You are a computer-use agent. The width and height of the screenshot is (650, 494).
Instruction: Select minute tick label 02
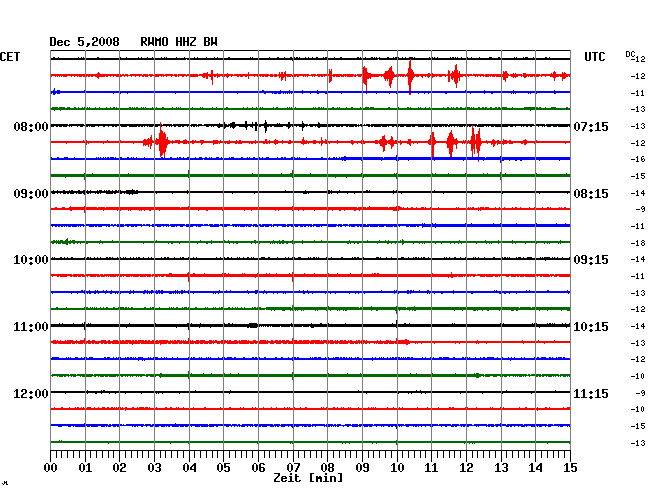pos(119,468)
